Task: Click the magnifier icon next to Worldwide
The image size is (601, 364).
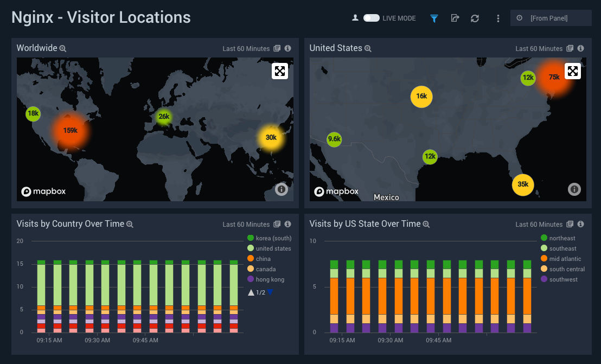Action: tap(63, 48)
